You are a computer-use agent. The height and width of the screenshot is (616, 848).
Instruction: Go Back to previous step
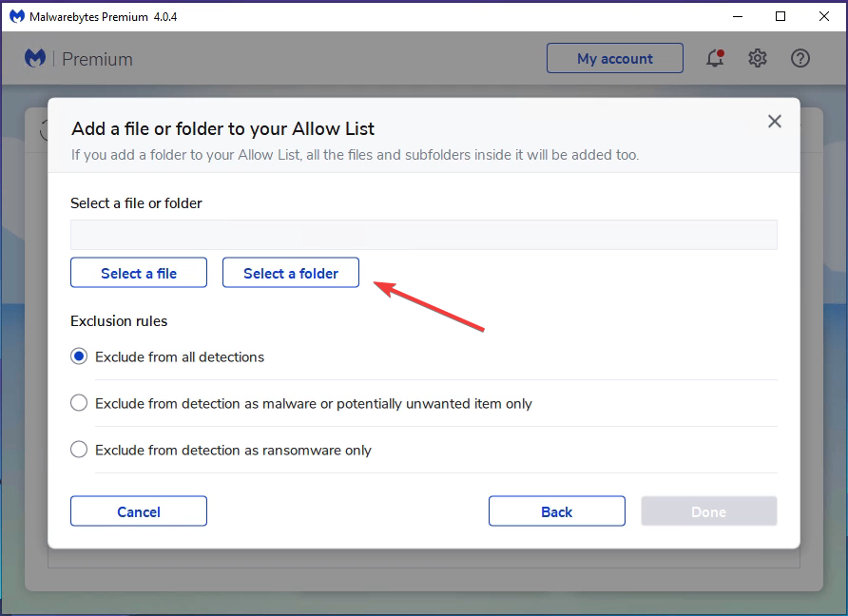[556, 511]
